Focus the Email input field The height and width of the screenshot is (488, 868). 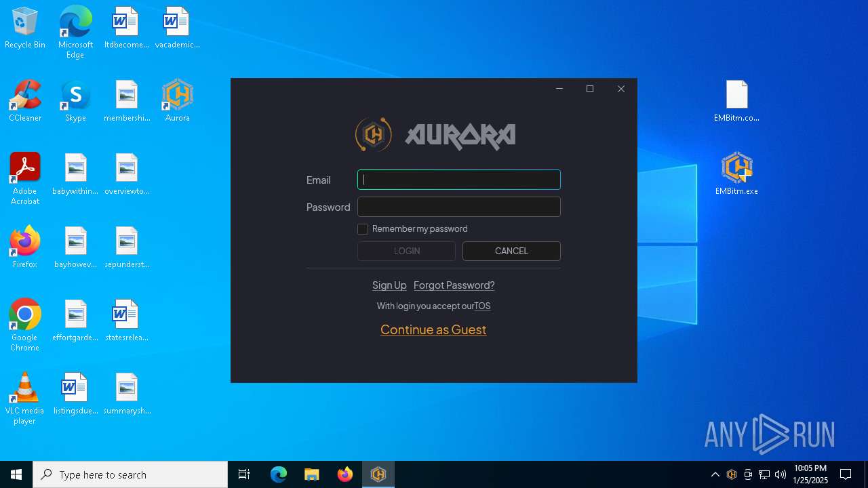[459, 180]
